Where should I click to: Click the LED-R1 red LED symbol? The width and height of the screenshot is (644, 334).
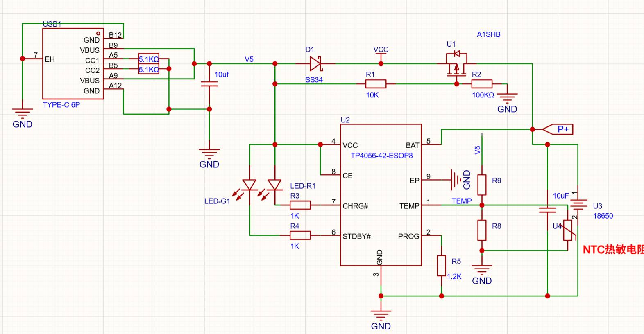coord(271,189)
